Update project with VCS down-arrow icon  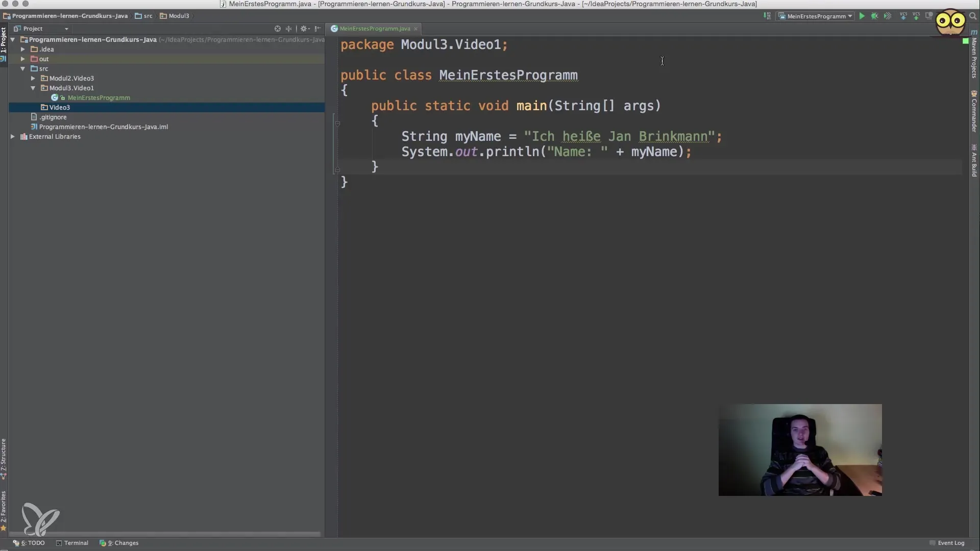point(903,16)
